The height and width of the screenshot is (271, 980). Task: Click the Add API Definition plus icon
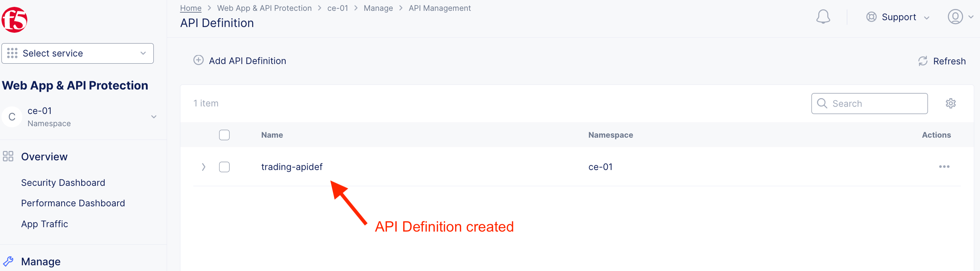[x=198, y=61]
